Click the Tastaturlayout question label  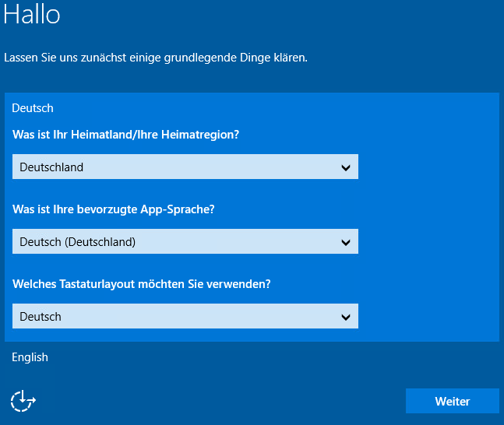tap(141, 284)
